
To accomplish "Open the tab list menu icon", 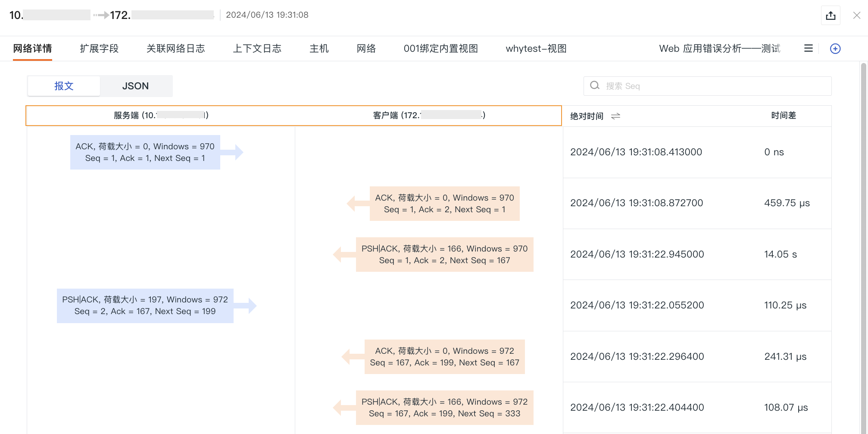I will coord(809,48).
